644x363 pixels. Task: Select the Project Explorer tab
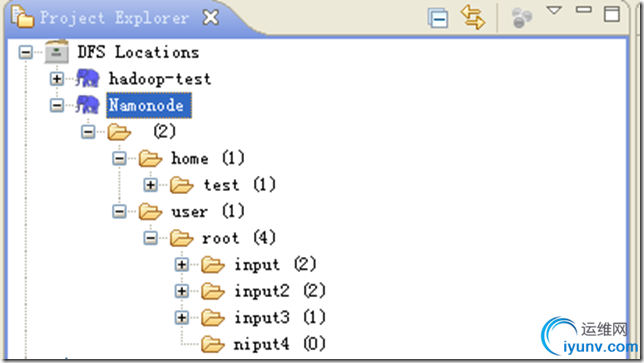(x=114, y=18)
